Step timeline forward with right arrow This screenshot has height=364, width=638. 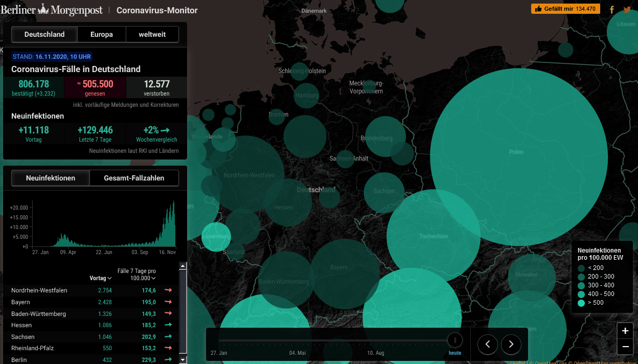coord(511,345)
